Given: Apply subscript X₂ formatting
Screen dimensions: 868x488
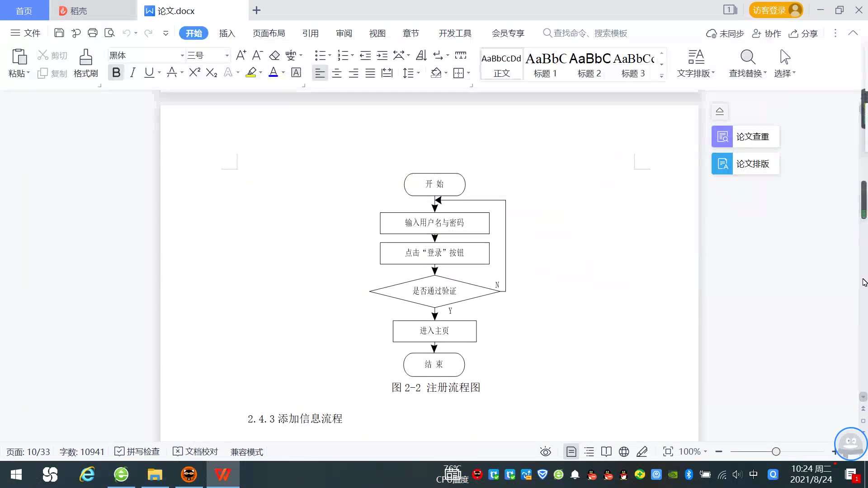Looking at the screenshot, I should tap(212, 72).
